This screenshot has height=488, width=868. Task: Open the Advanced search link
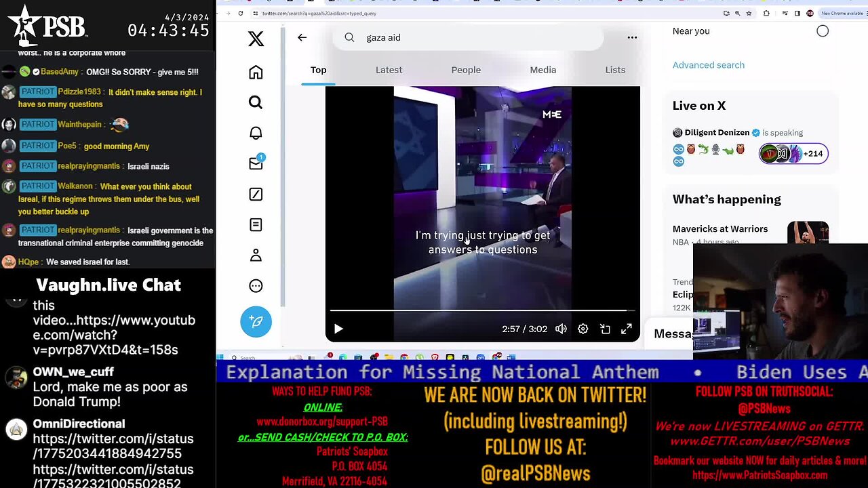tap(708, 65)
